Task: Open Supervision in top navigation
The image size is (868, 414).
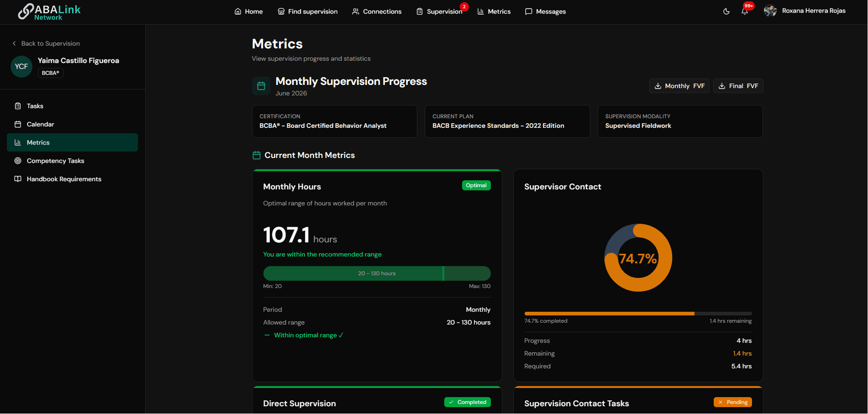Action: [439, 11]
